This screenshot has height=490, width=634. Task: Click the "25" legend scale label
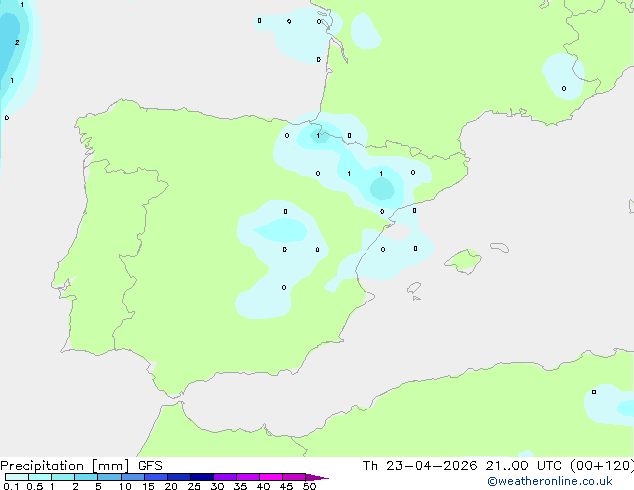(x=194, y=486)
